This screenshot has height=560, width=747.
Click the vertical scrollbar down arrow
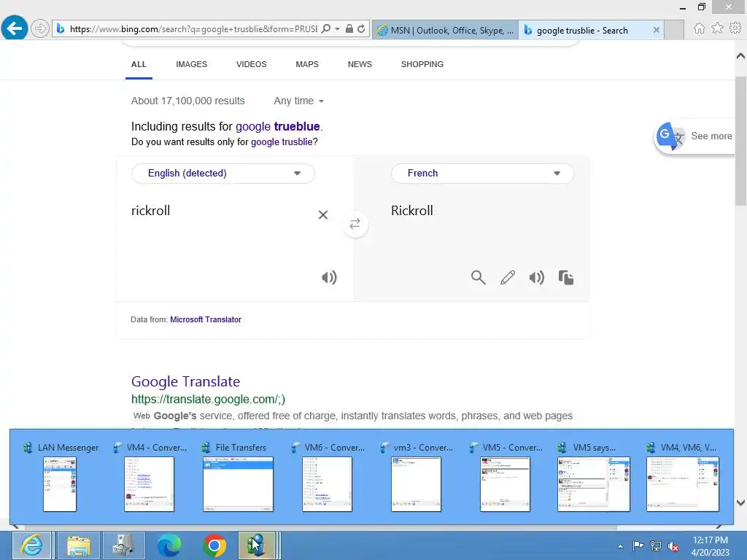(x=741, y=502)
